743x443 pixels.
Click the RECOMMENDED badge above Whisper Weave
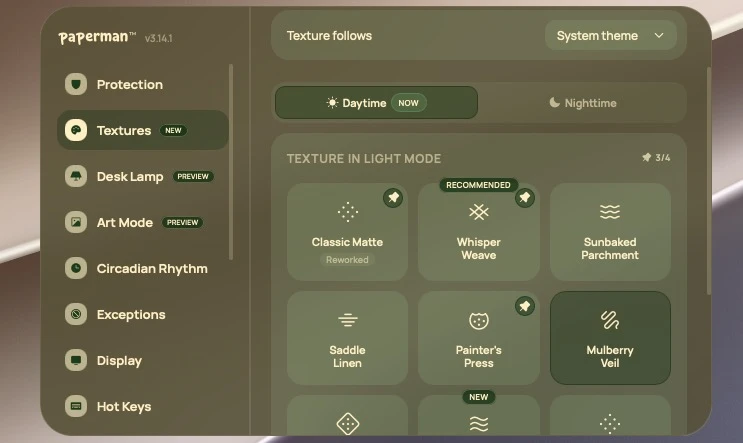click(479, 185)
